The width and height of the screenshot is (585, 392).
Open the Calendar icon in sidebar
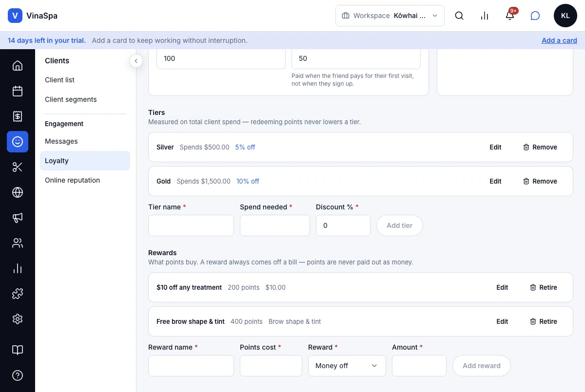click(18, 91)
